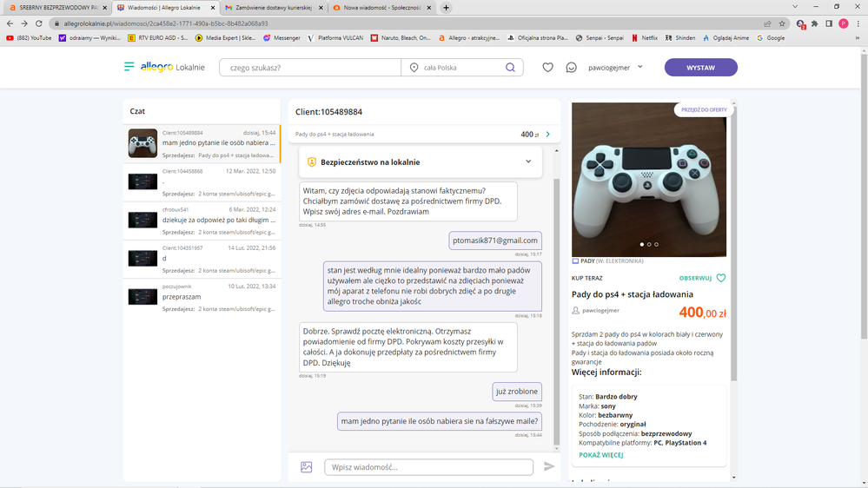Screen dimensions: 868x488
Task: Click POKAŻ WIĘCEJ link
Action: 601,455
